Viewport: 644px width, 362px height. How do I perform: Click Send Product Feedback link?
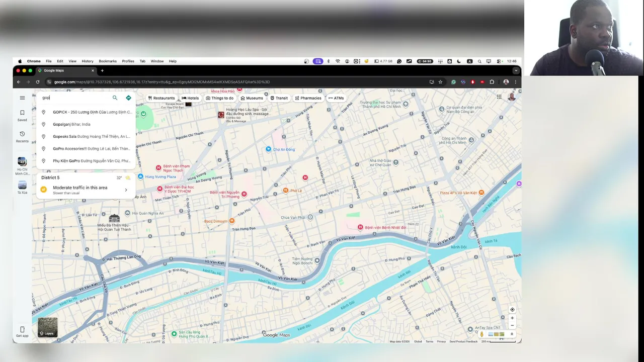463,341
